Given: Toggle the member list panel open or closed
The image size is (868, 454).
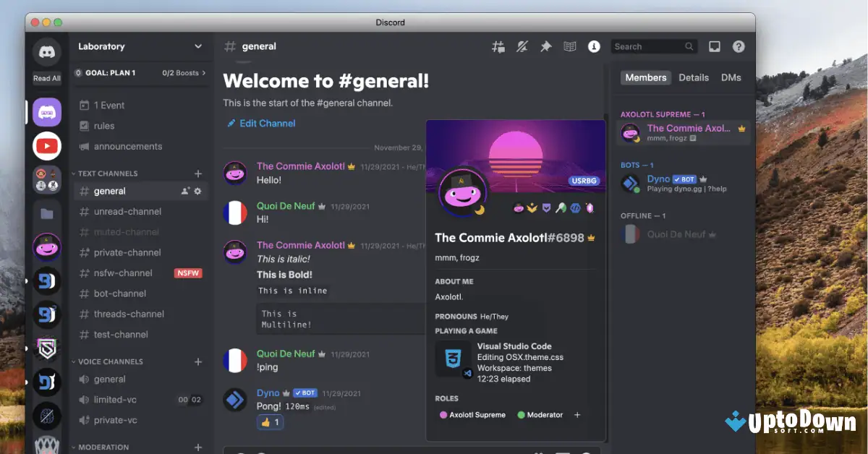Looking at the screenshot, I should point(569,46).
